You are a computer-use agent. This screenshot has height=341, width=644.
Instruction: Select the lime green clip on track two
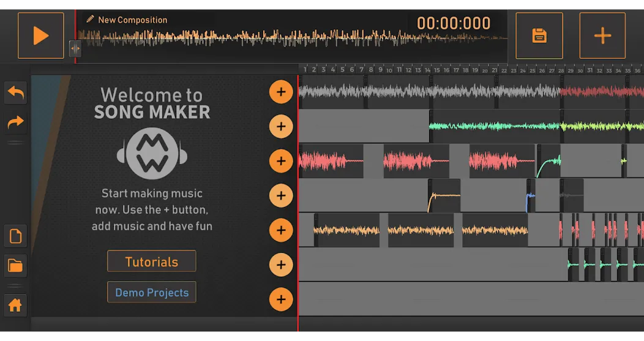593,126
